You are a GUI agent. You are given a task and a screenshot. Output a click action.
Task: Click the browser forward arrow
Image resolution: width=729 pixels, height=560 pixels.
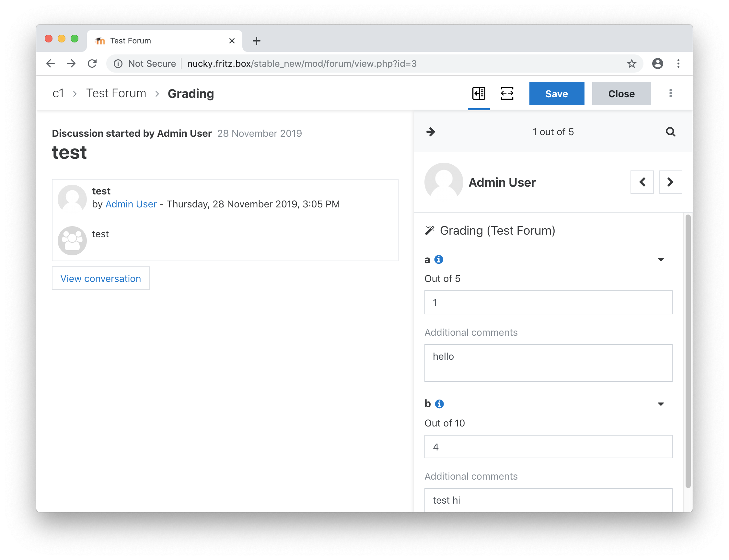click(71, 63)
